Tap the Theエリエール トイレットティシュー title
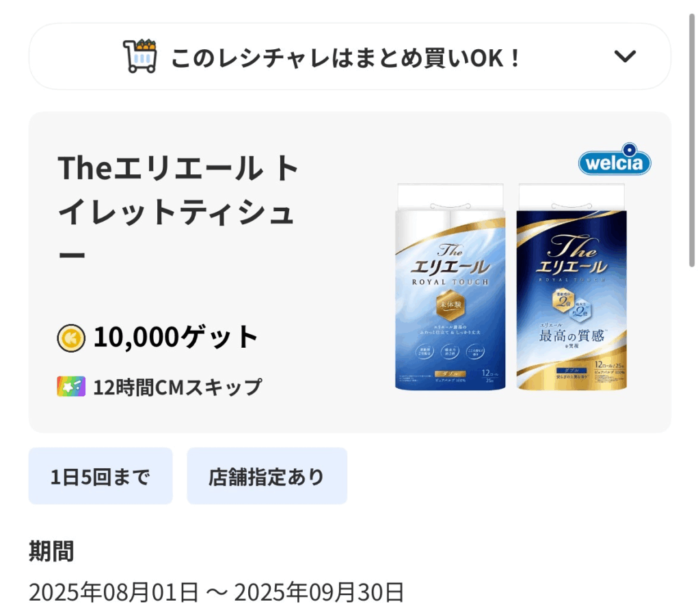 click(178, 211)
